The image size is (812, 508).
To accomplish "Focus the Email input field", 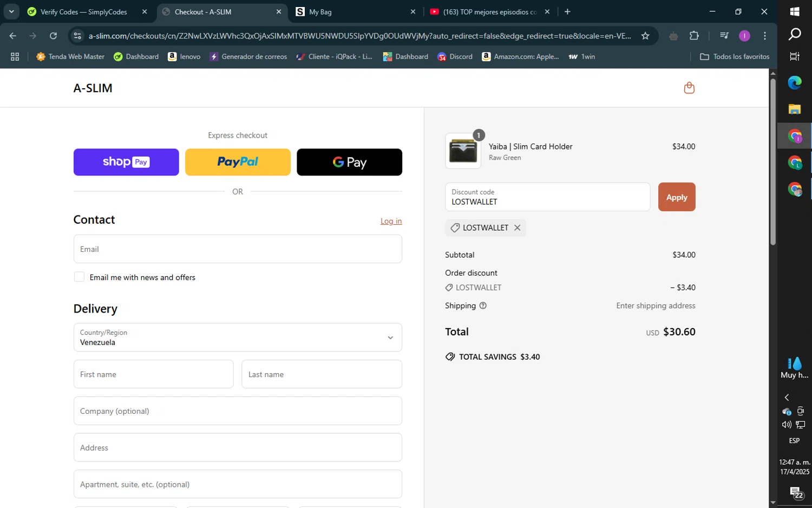I will pyautogui.click(x=238, y=249).
